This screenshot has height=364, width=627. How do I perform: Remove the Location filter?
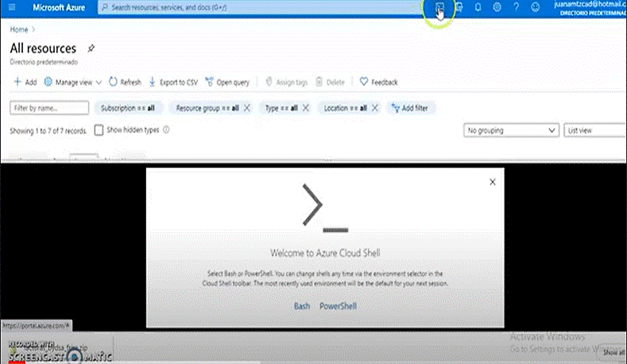374,108
